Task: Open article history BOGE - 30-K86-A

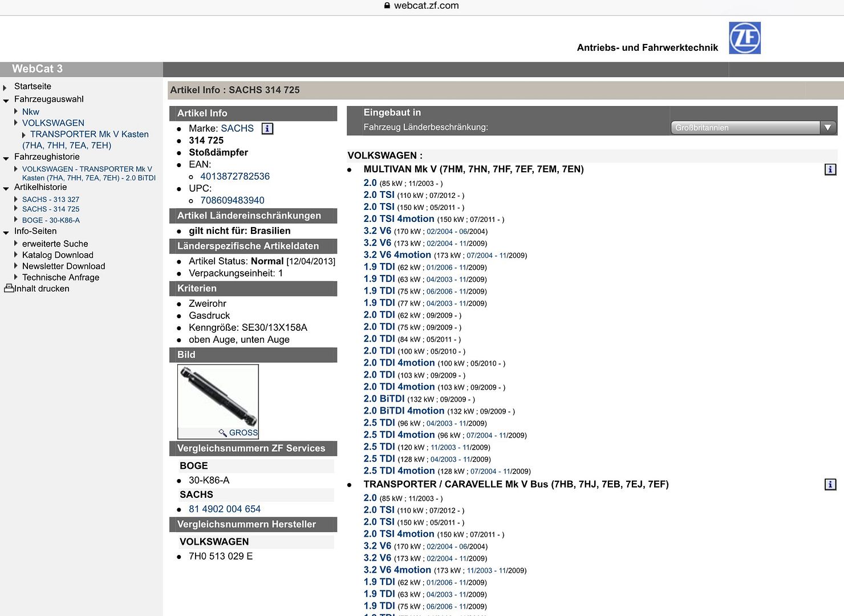Action: (x=51, y=220)
